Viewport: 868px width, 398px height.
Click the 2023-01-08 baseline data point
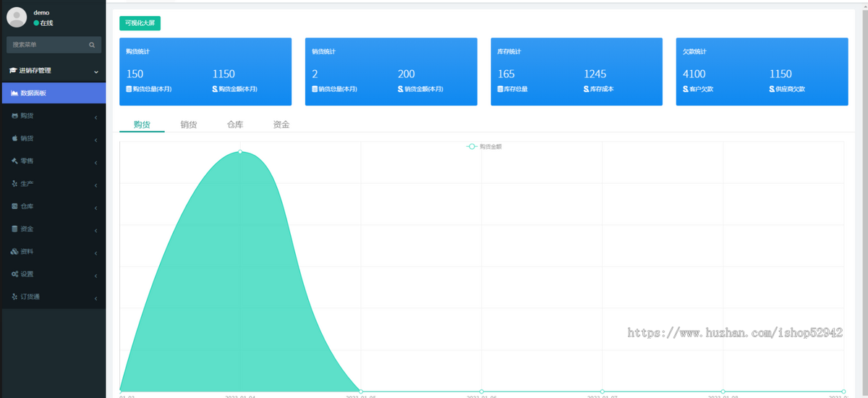click(723, 391)
